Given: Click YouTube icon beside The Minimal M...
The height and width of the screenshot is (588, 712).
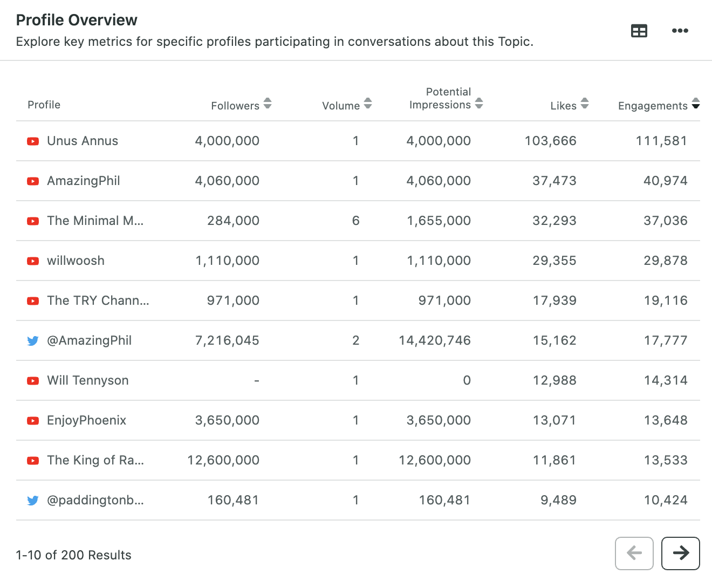Looking at the screenshot, I should coord(33,221).
